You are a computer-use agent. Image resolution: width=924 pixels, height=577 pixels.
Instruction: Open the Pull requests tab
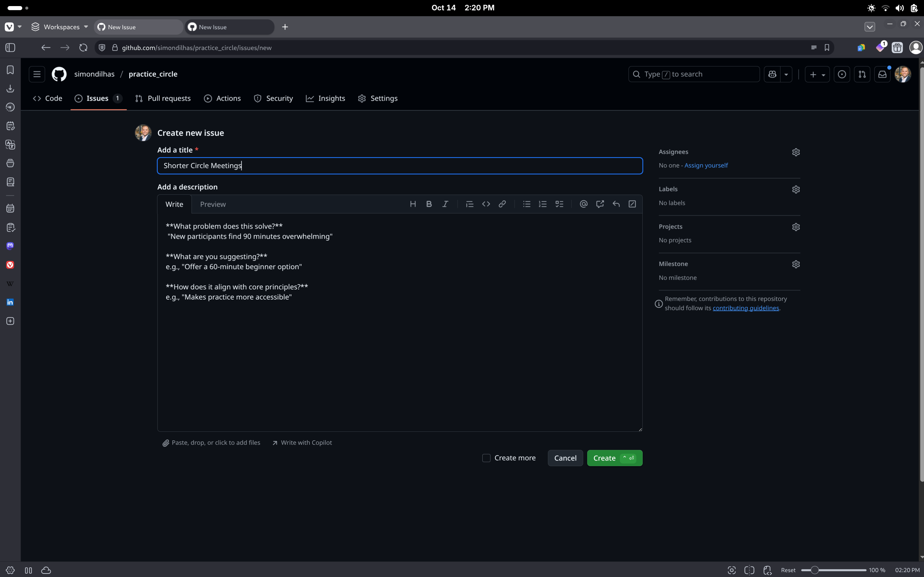(x=163, y=98)
